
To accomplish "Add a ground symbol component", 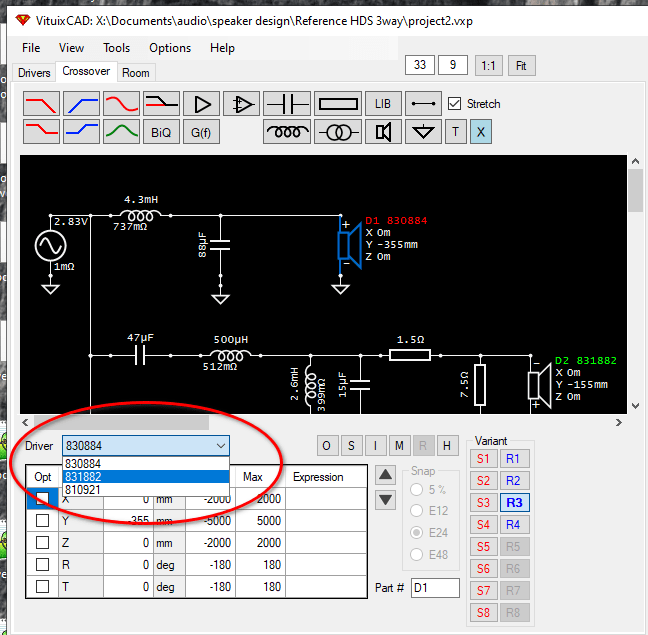I will [423, 132].
